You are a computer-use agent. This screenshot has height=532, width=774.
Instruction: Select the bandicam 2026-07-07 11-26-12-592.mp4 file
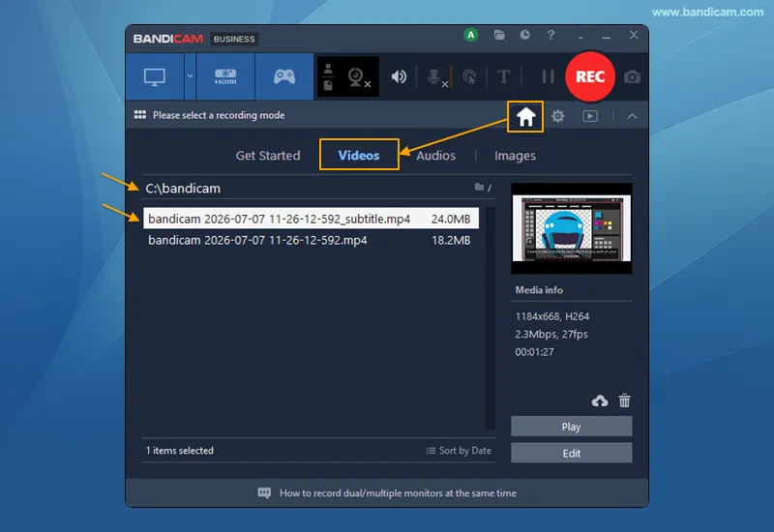(311, 240)
